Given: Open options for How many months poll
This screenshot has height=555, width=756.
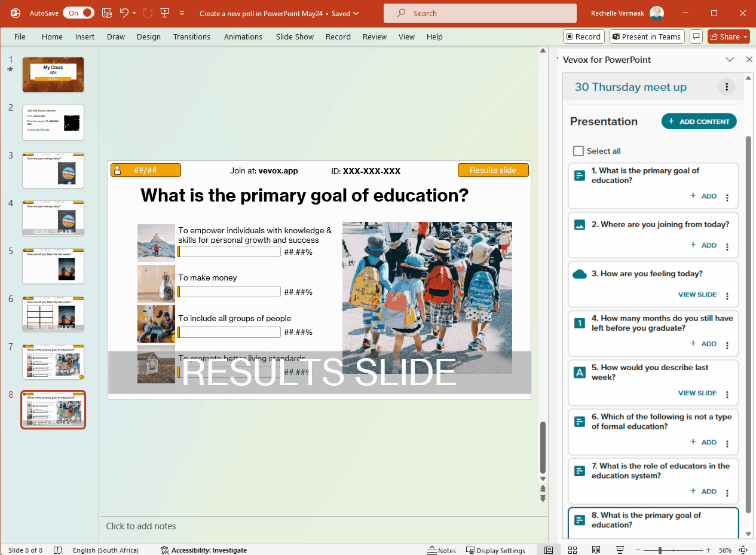Looking at the screenshot, I should pos(727,345).
